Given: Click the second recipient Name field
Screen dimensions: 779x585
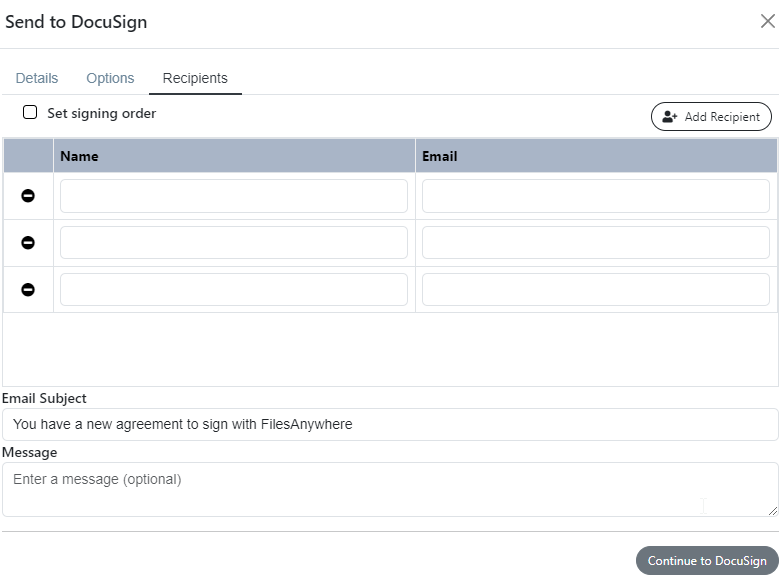Looking at the screenshot, I should [x=234, y=242].
